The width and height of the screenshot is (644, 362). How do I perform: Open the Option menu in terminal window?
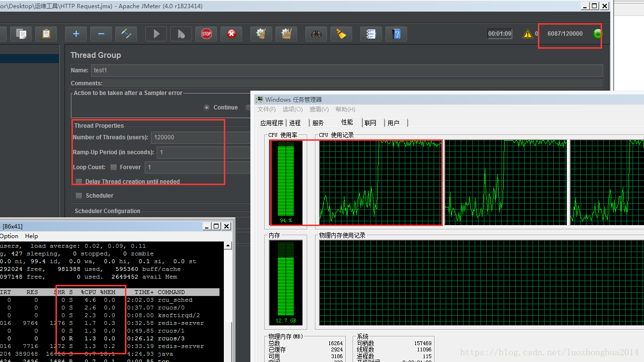[9, 236]
